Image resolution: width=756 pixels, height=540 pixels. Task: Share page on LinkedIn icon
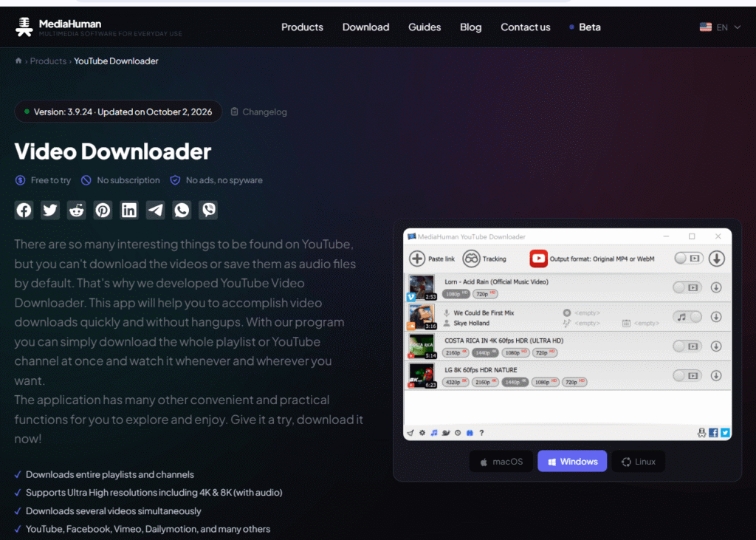click(x=128, y=211)
